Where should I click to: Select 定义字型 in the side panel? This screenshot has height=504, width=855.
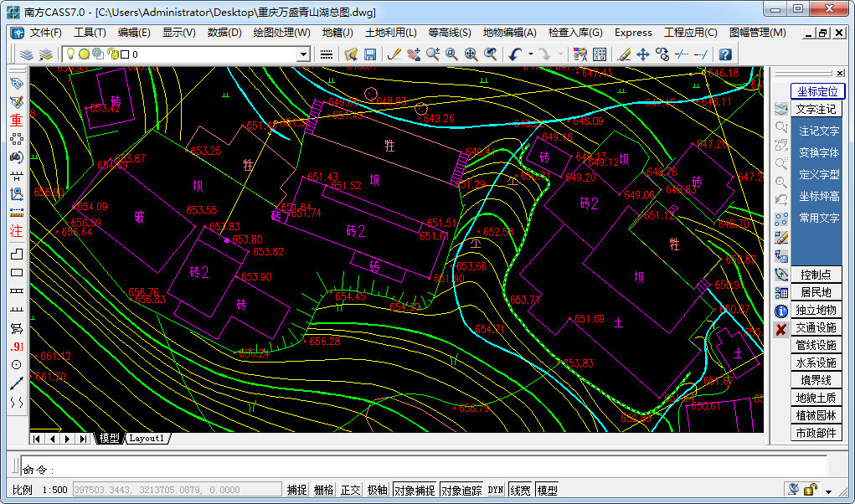tap(818, 174)
